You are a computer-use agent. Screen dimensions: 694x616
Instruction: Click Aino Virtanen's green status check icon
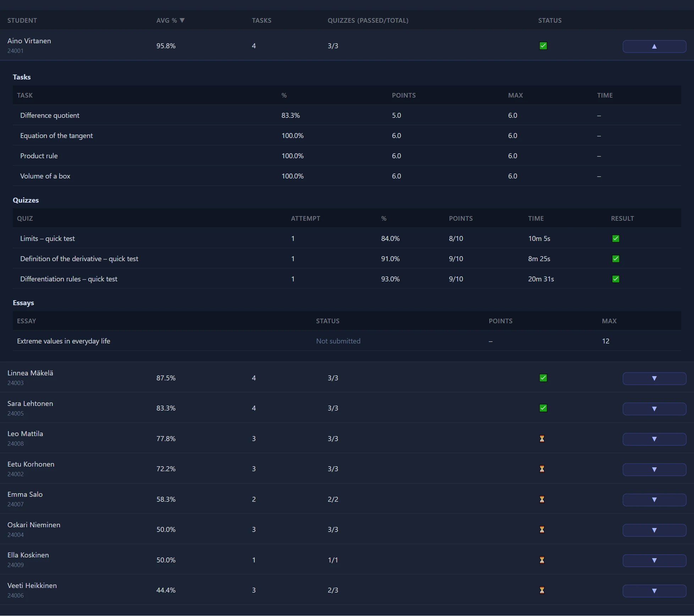click(x=543, y=46)
